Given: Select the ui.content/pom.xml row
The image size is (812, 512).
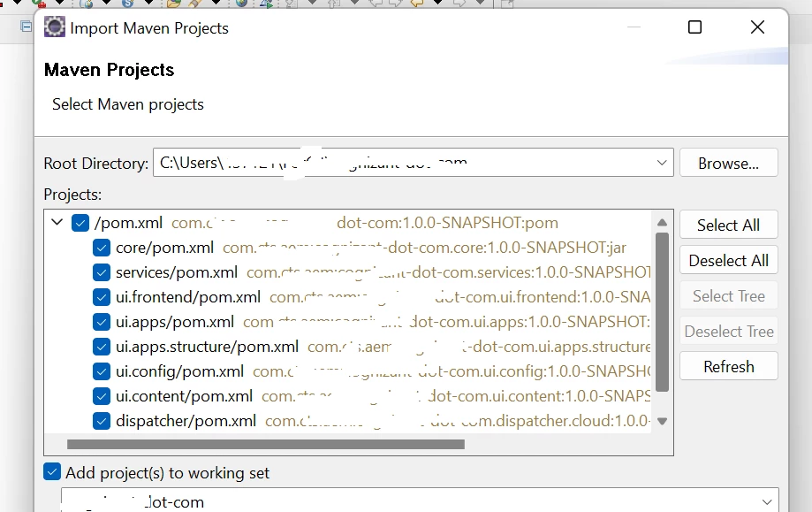Looking at the screenshot, I should 383,396.
